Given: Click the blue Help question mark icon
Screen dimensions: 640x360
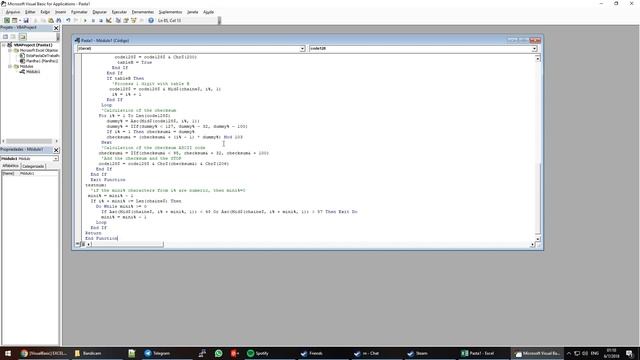Looking at the screenshot, I should [x=151, y=20].
